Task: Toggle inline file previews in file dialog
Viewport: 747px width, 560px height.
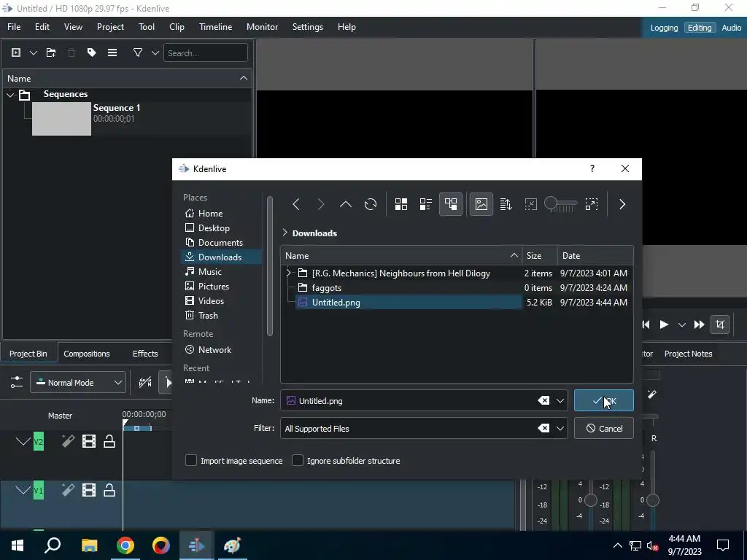Action: coord(481,204)
